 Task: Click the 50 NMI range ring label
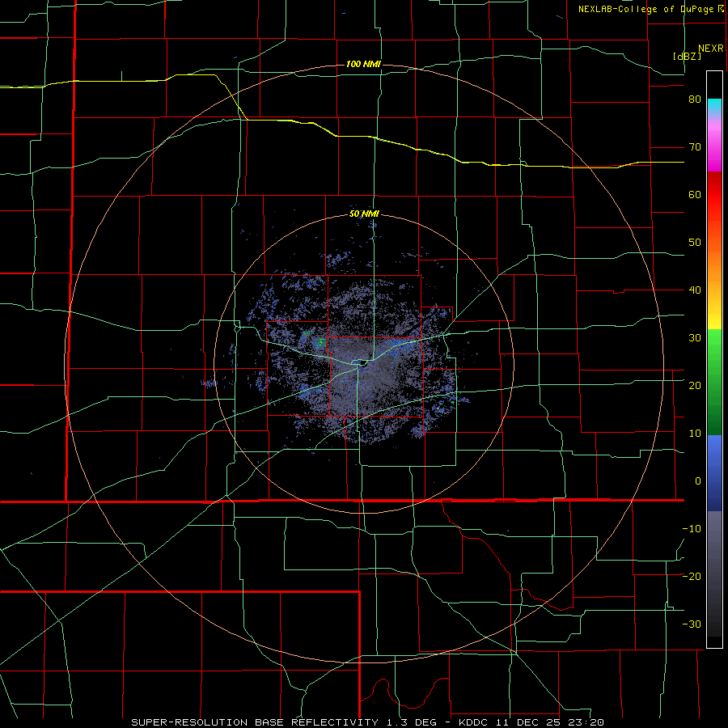364,214
